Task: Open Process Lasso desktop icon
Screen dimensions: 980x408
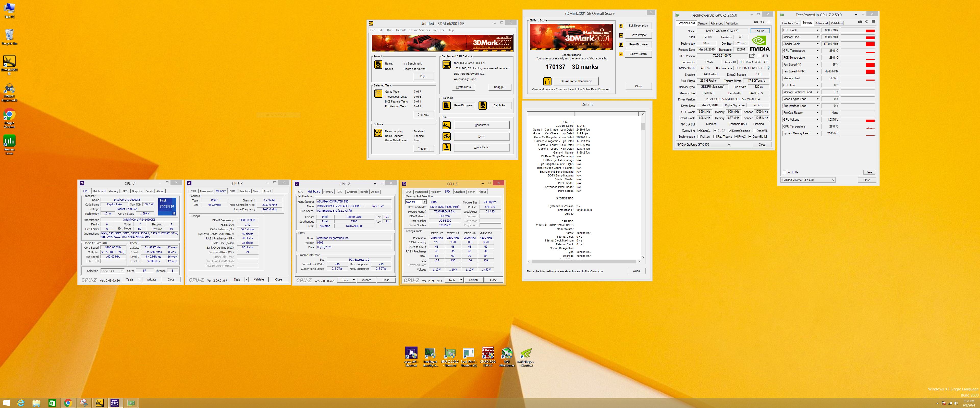Action: 9,145
